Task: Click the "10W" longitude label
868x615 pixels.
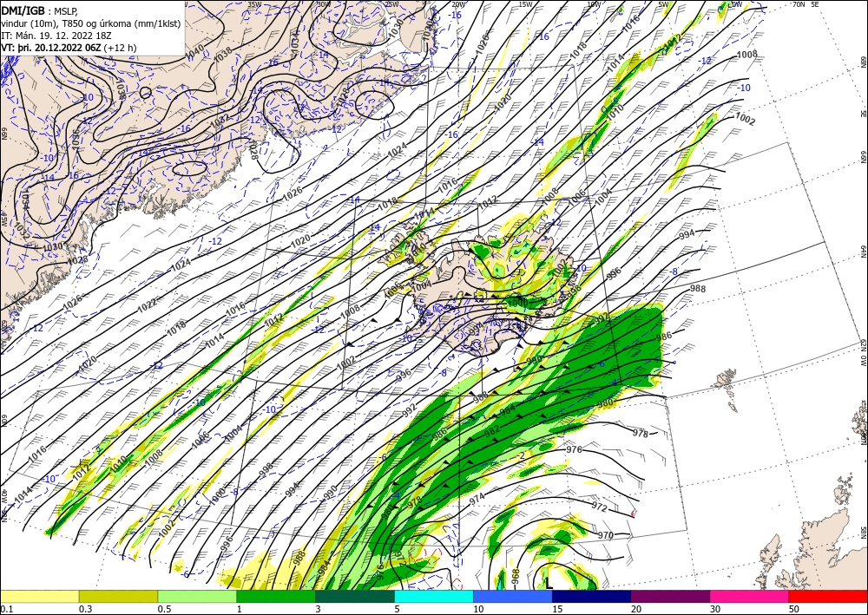Action: click(x=594, y=3)
